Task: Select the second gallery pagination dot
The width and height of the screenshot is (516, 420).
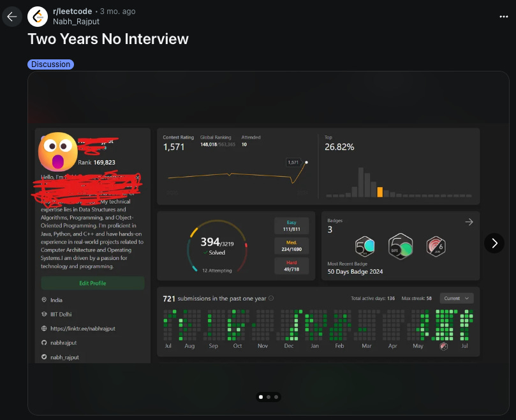Action: click(x=269, y=397)
